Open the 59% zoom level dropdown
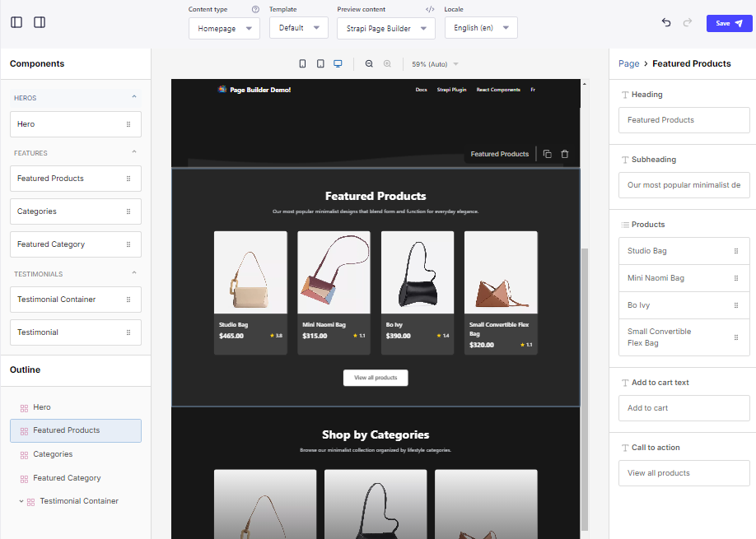This screenshot has height=539, width=756. (x=435, y=64)
